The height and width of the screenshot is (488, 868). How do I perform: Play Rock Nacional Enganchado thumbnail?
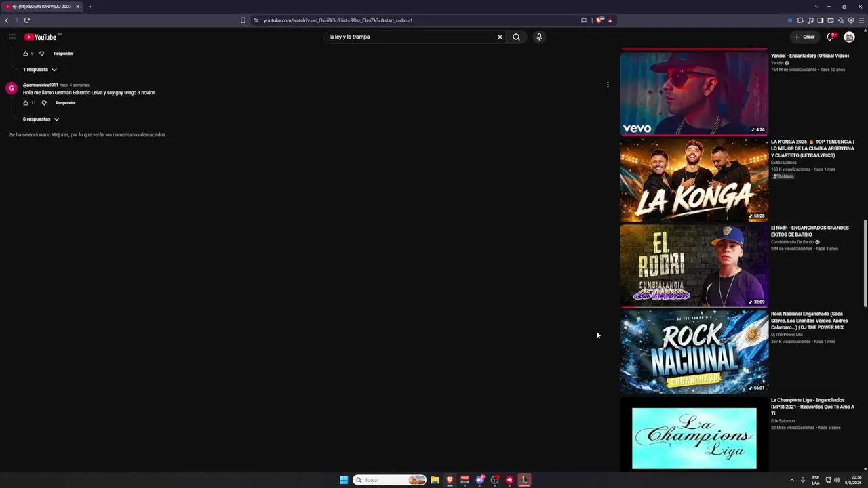[x=694, y=352]
